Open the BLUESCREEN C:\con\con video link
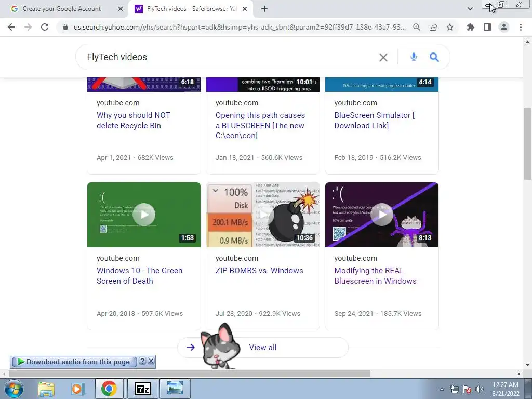The height and width of the screenshot is (399, 532). pyautogui.click(x=260, y=126)
